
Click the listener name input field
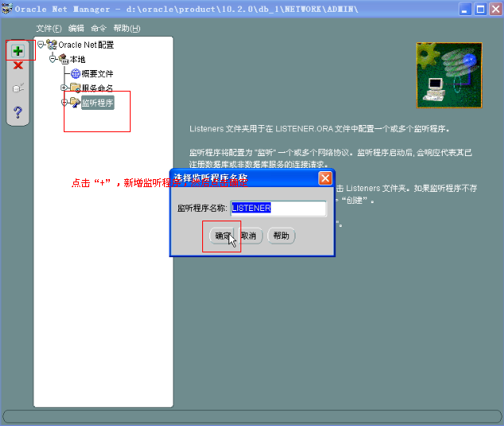coord(279,208)
